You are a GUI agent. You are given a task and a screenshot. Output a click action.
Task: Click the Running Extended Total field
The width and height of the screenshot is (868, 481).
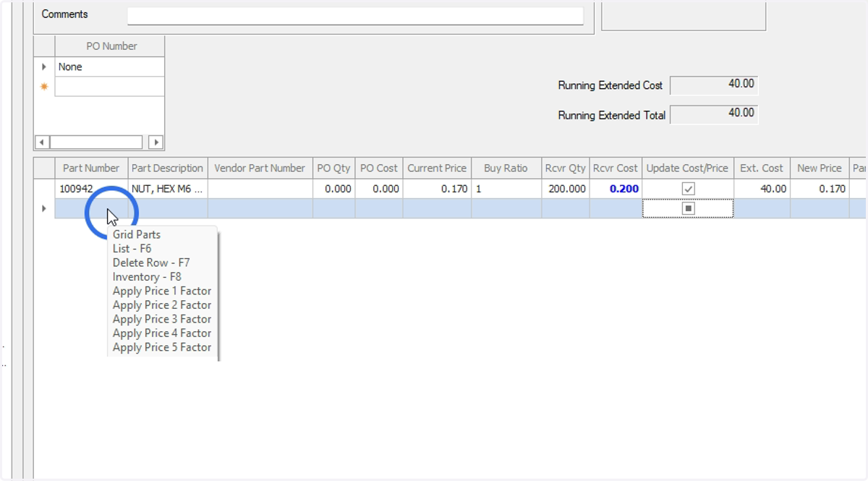(x=714, y=114)
